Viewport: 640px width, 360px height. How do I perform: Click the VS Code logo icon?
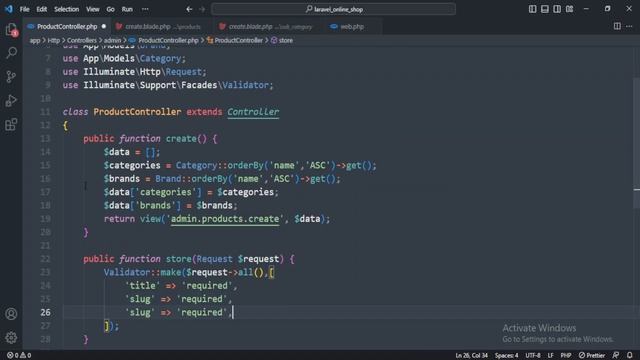(9, 9)
